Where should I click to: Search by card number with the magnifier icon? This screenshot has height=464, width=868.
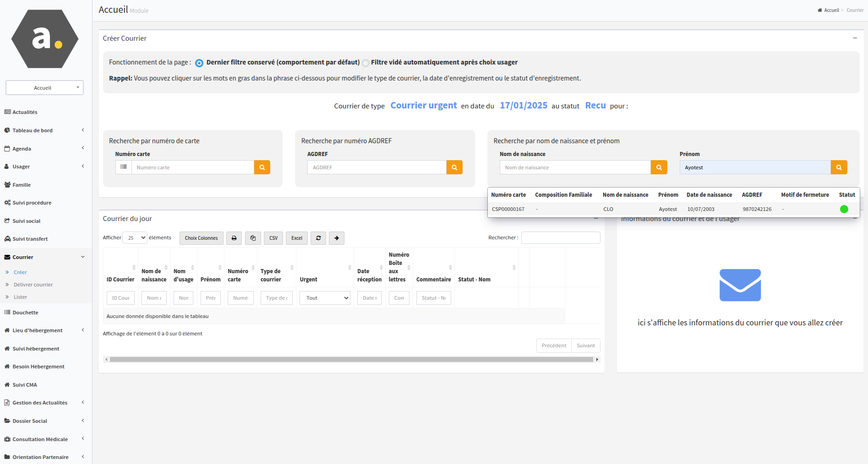[x=262, y=167]
